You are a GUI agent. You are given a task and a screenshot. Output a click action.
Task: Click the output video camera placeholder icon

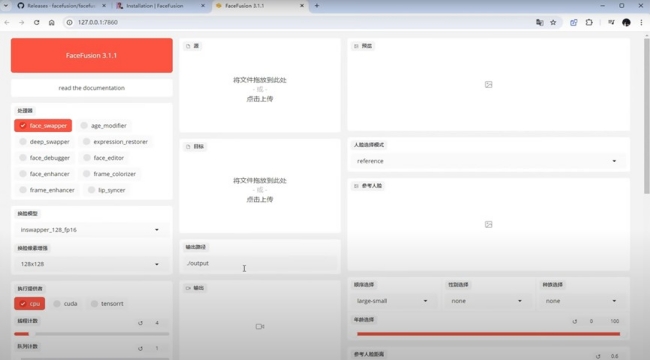tap(260, 327)
